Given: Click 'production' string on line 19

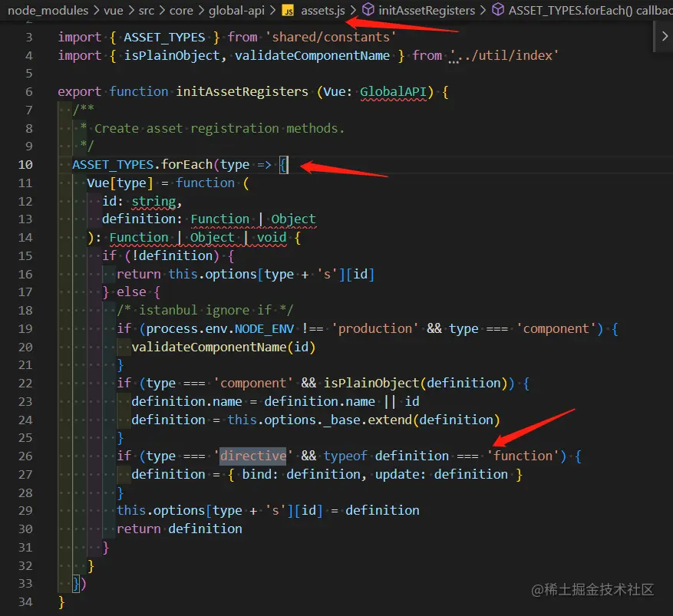Looking at the screenshot, I should click(375, 328).
